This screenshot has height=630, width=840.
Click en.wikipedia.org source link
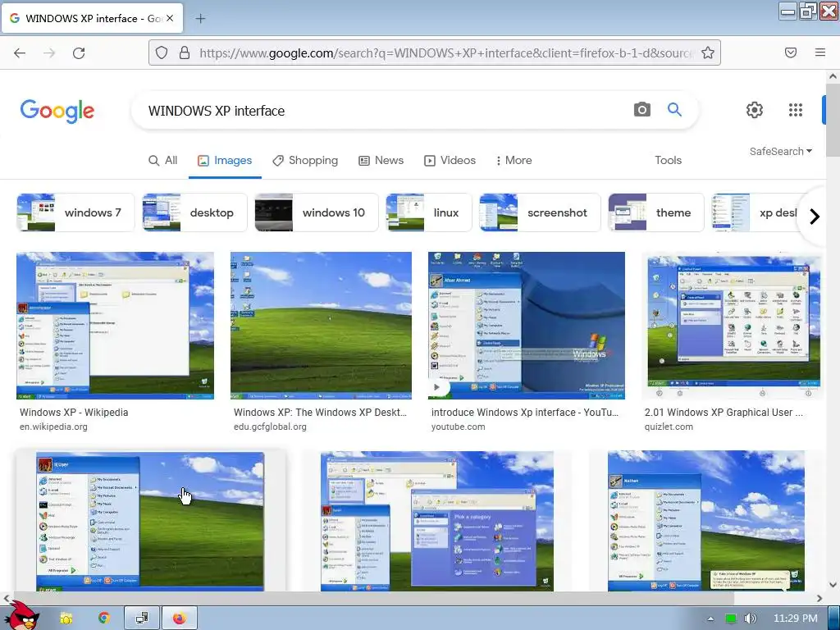pyautogui.click(x=53, y=427)
